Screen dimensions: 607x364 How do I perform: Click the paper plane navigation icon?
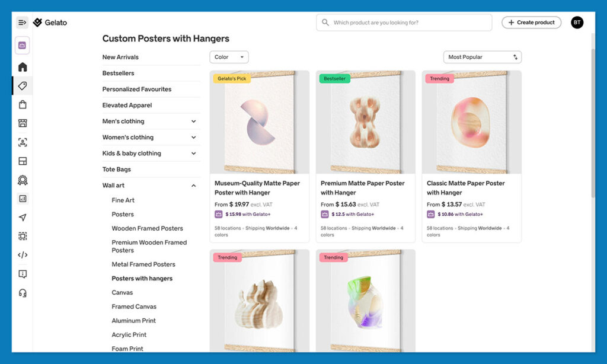point(23,218)
